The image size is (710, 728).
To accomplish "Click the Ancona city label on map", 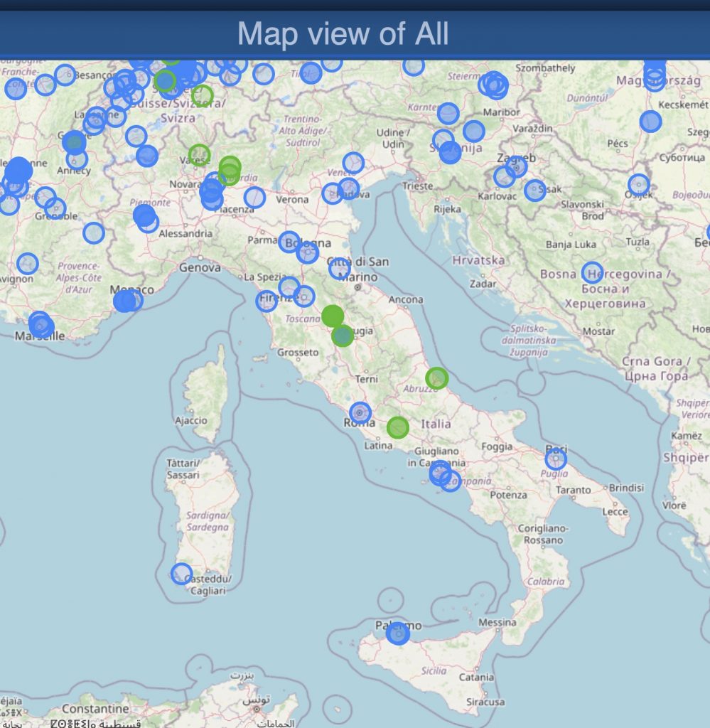I will (406, 300).
